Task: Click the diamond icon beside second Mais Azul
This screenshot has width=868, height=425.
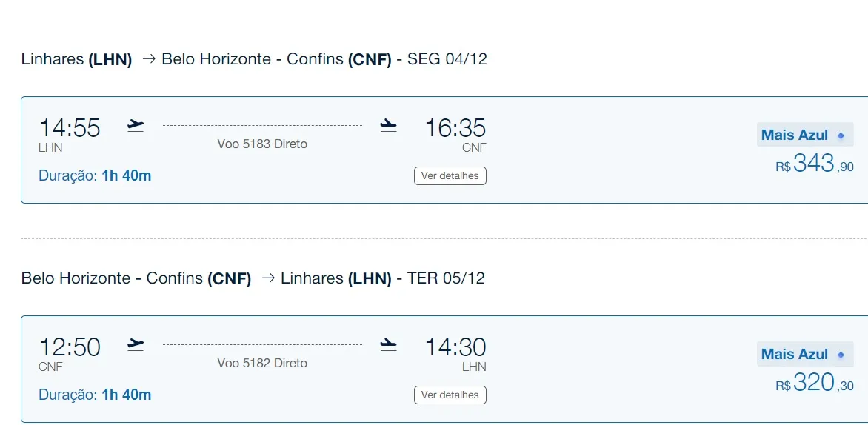Action: 841,355
